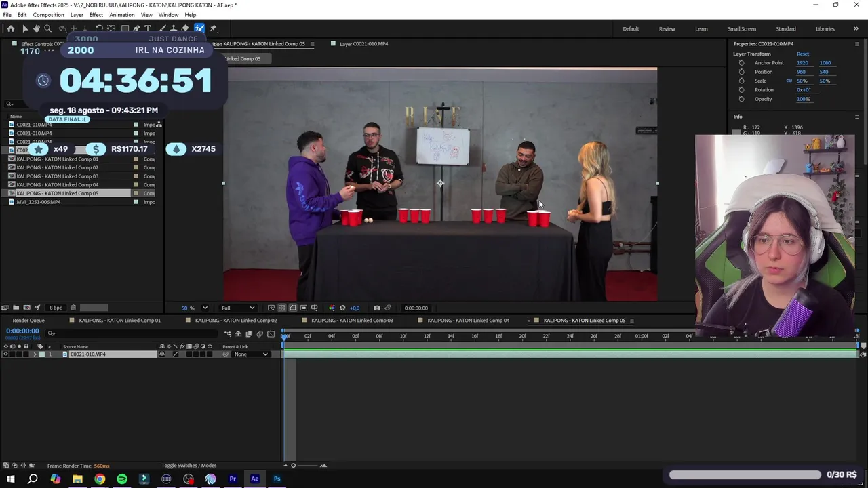
Task: Open Spotify from the taskbar
Action: [122, 479]
